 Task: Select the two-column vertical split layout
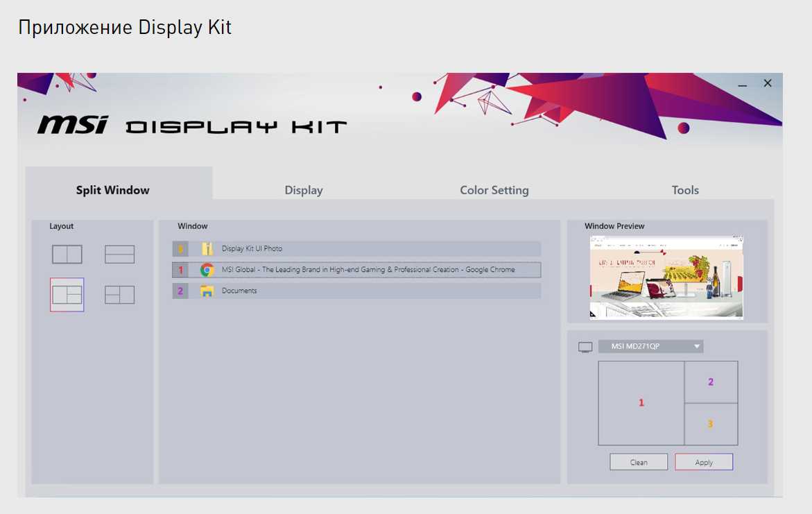(67, 255)
